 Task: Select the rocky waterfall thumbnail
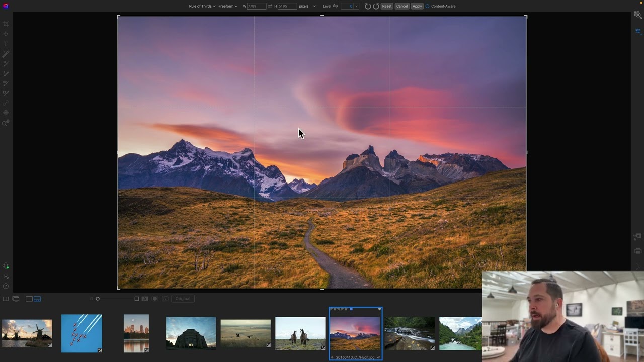coord(410,333)
